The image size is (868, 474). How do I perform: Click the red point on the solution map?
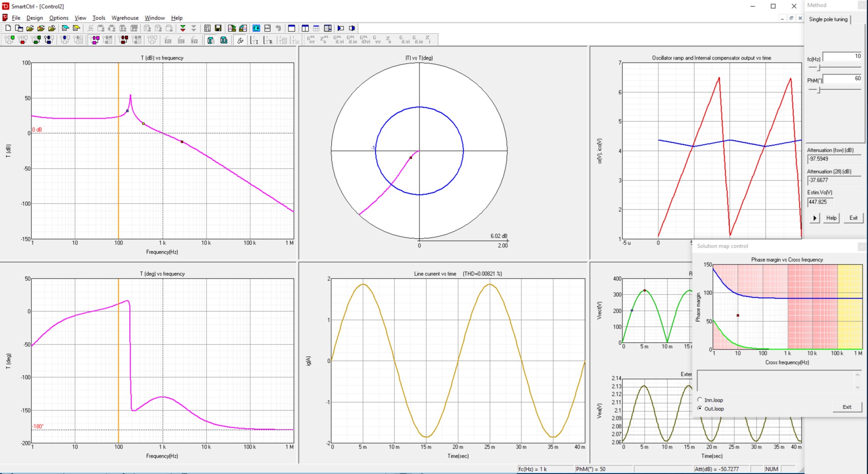738,315
